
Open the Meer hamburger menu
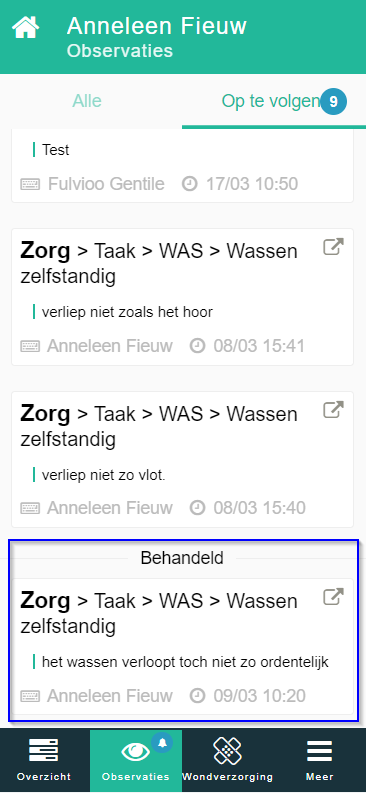pos(319,751)
